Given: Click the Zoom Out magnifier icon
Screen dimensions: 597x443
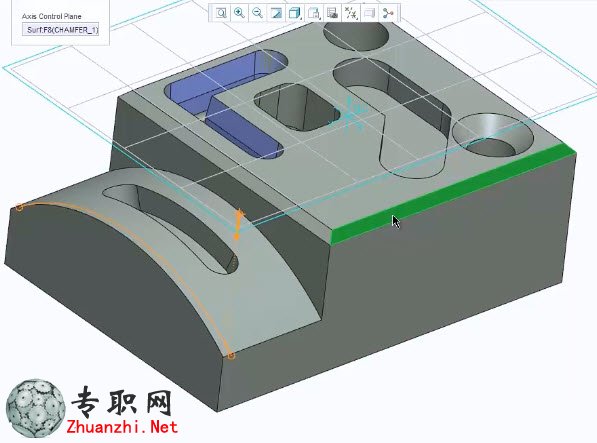Looking at the screenshot, I should pyautogui.click(x=258, y=13).
